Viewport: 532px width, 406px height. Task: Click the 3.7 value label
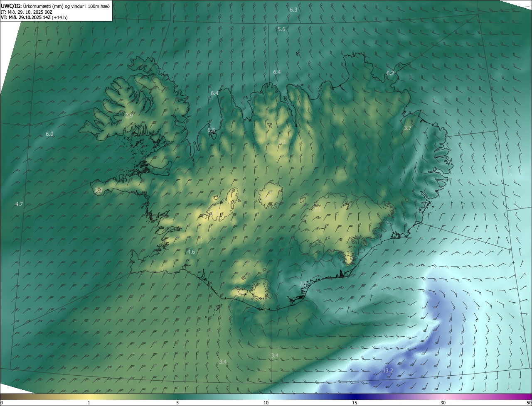pos(408,128)
